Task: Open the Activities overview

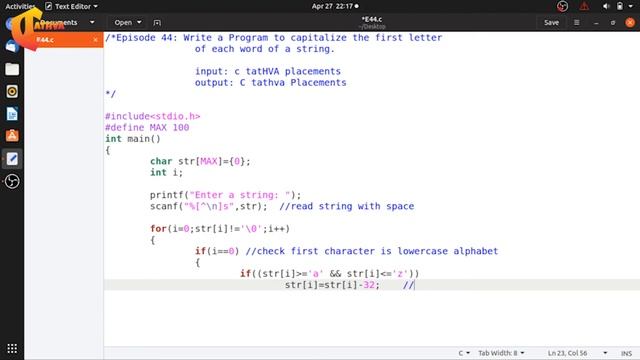Action: pos(20,6)
